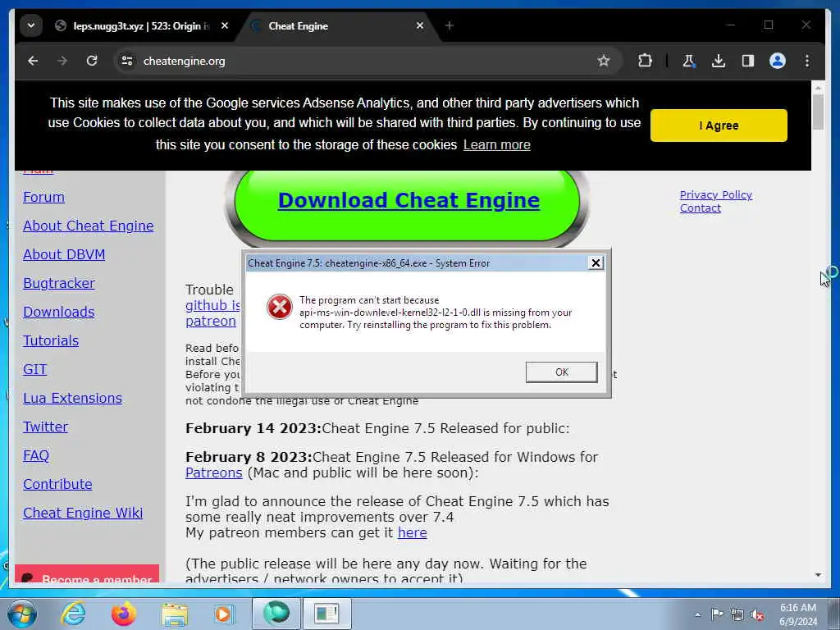
Task: Open the Contribute link
Action: pos(57,484)
